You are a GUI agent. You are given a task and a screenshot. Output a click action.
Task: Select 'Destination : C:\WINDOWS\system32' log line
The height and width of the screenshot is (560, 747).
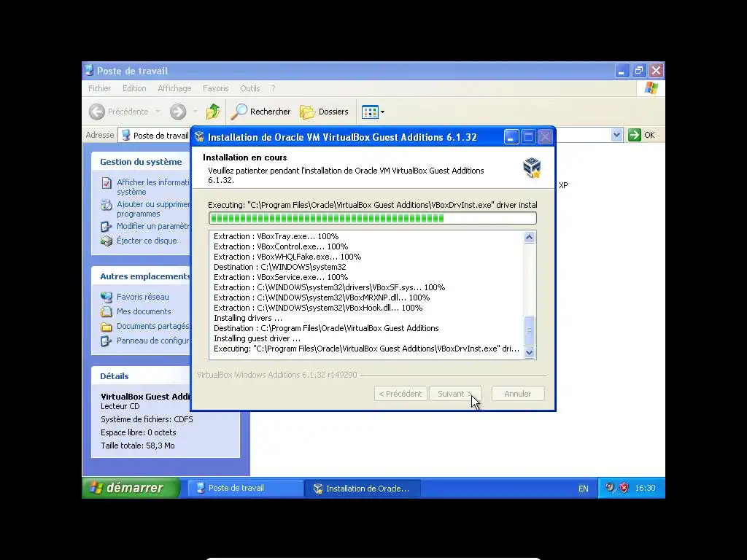280,267
